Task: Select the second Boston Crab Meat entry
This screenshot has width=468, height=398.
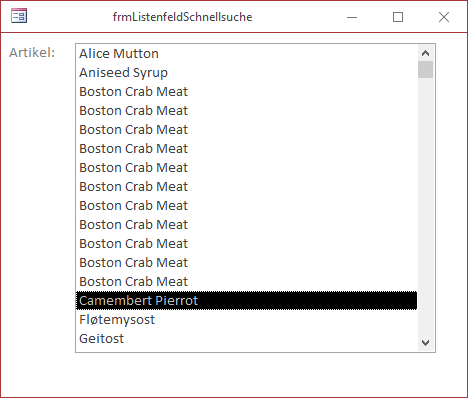Action: (x=246, y=111)
